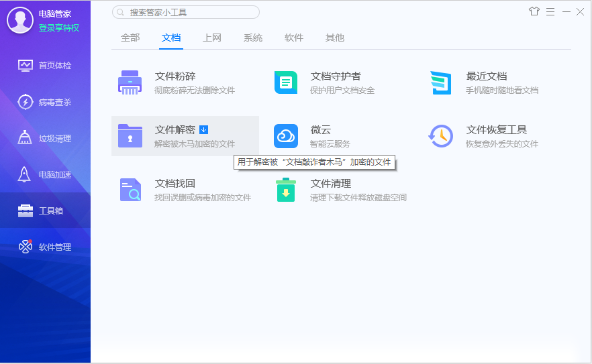The image size is (592, 364).
Task: Click the 文件粉碎 title
Action: coord(175,76)
